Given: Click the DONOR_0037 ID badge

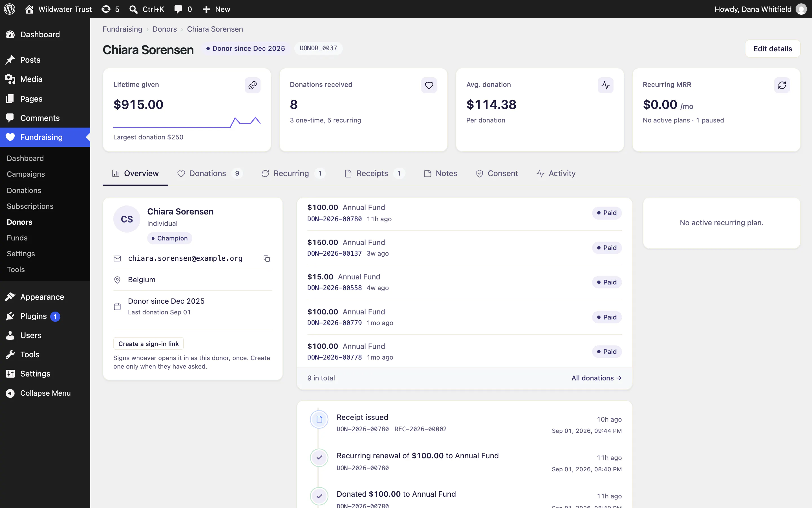Looking at the screenshot, I should [318, 48].
